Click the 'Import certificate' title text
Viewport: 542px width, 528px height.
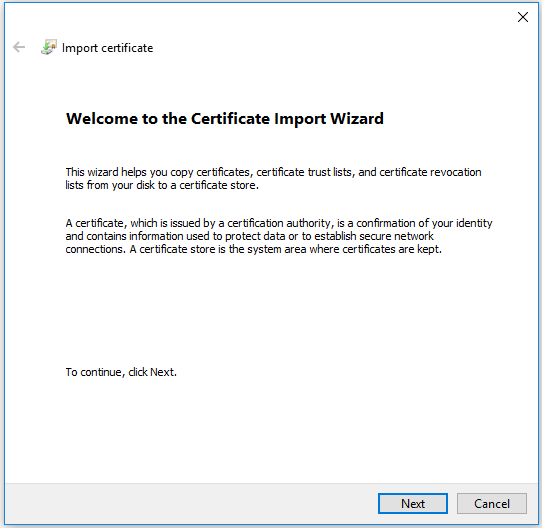pos(108,48)
